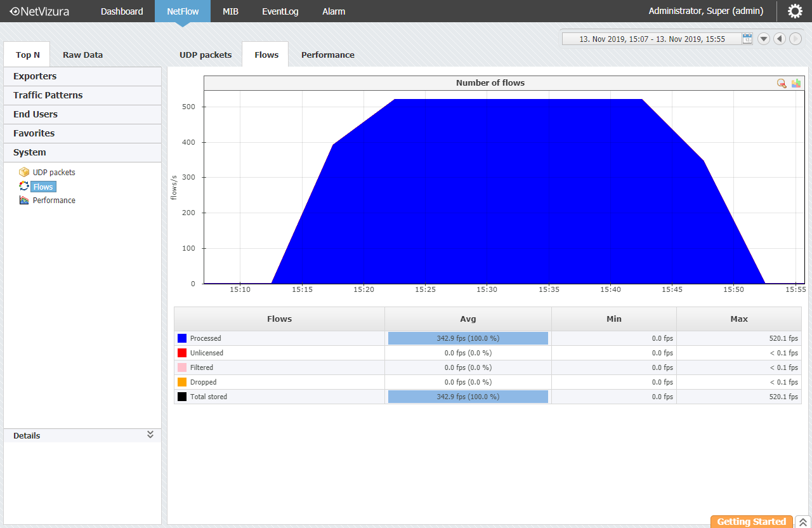Click the zoom out magnifier on chart
The width and height of the screenshot is (812, 528).
point(782,83)
